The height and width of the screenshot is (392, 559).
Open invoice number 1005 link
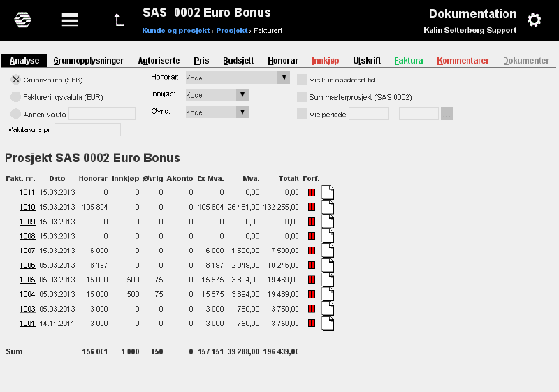point(27,280)
